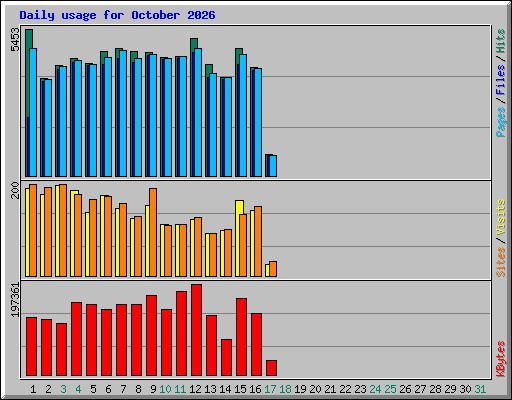This screenshot has height=400, width=512.
Task: Select the 200 visits axis value
Action: tap(15, 190)
